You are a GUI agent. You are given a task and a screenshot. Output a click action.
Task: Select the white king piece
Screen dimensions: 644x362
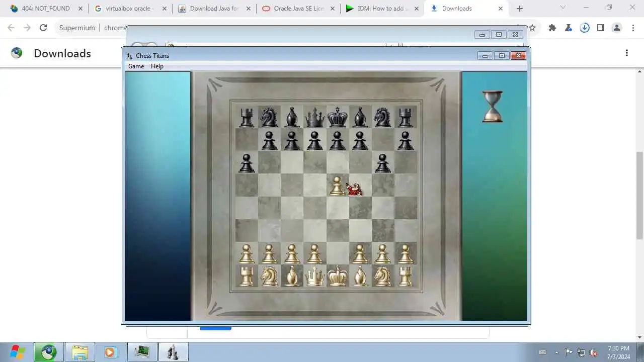tap(338, 276)
